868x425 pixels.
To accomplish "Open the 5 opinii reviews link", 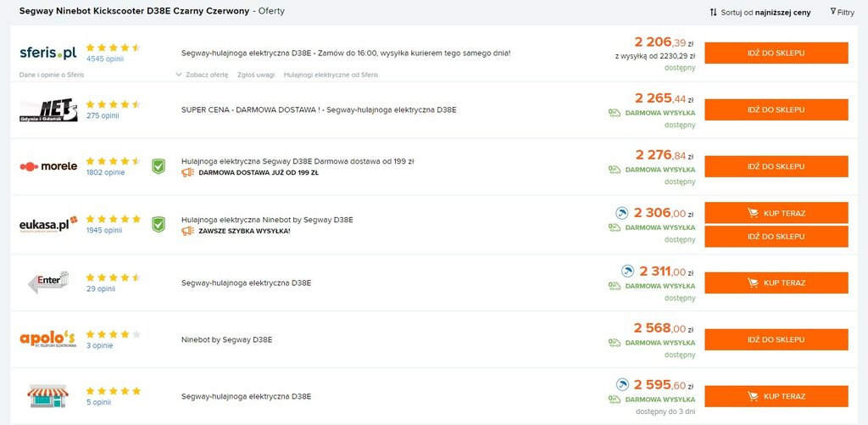I will point(98,402).
